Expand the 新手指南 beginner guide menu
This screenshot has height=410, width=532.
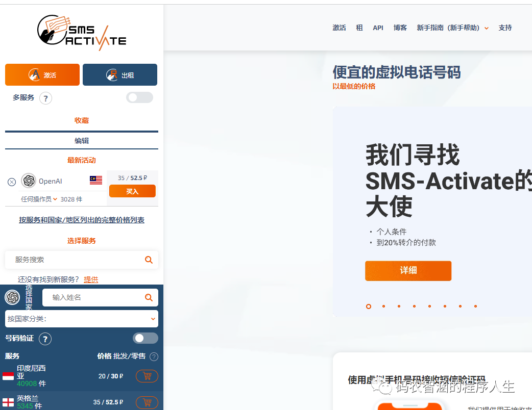point(452,28)
